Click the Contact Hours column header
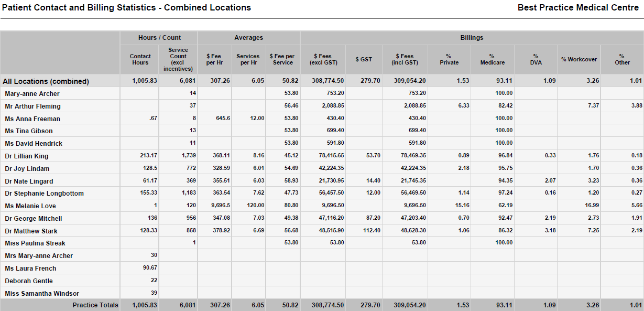 [x=140, y=59]
